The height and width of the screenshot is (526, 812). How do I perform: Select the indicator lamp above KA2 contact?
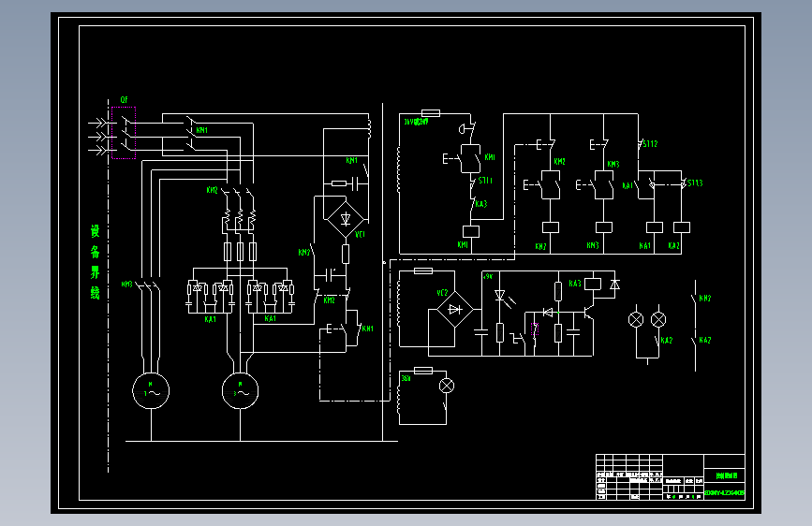[x=658, y=320]
